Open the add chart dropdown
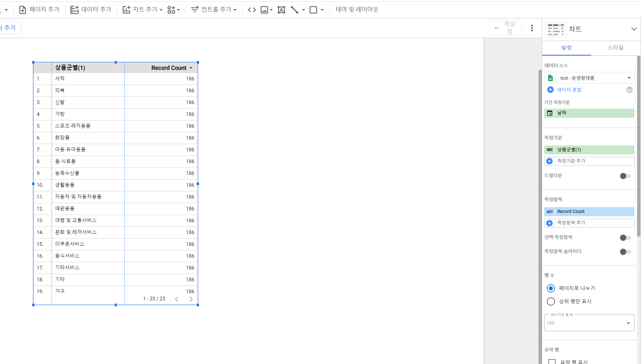Screen dimensions: 642x364 [142, 10]
